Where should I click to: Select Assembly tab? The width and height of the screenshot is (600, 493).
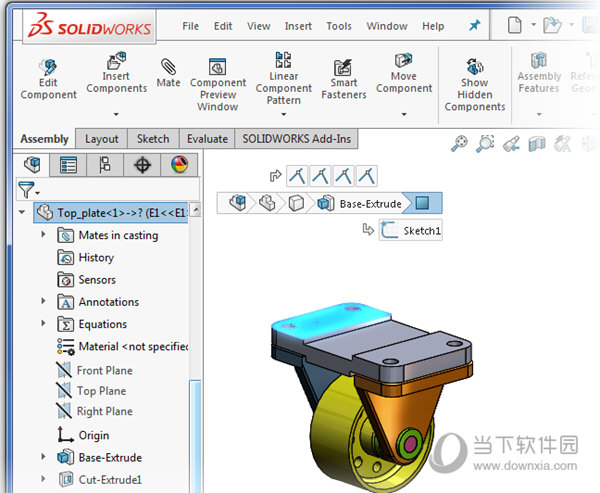tap(44, 139)
